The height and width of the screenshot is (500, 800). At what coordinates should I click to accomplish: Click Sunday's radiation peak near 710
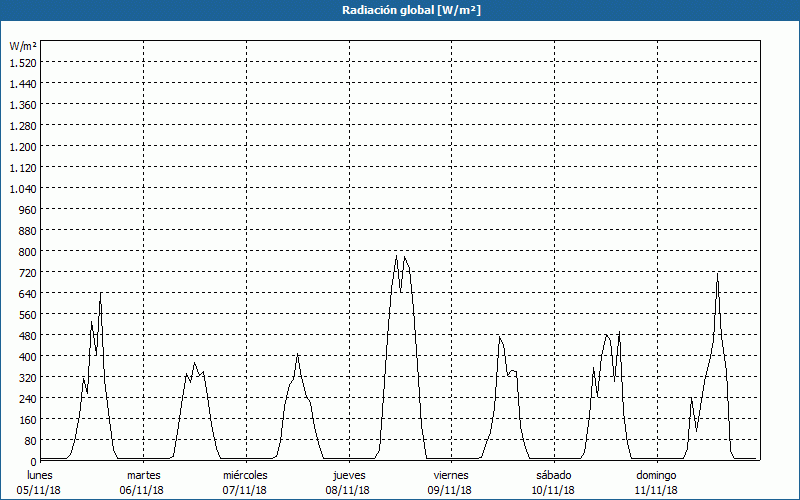tap(717, 274)
